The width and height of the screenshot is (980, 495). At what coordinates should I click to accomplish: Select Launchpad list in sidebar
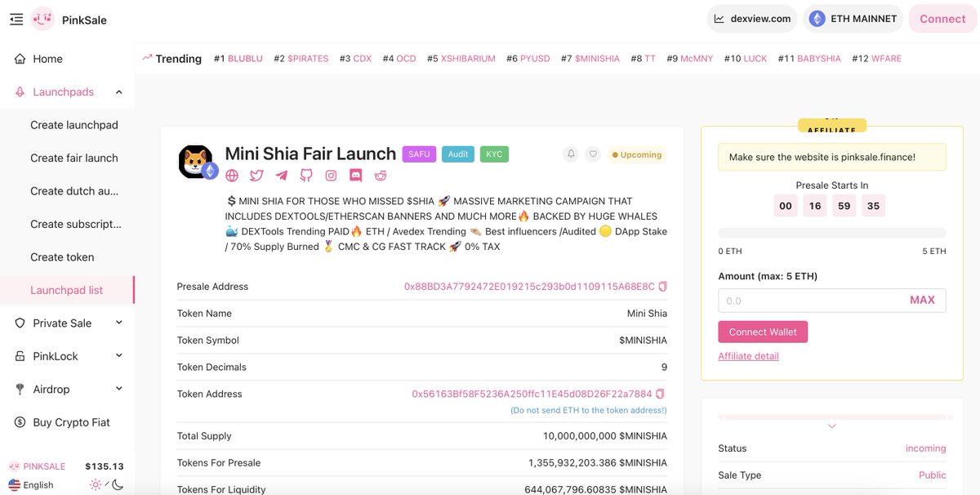pyautogui.click(x=67, y=290)
